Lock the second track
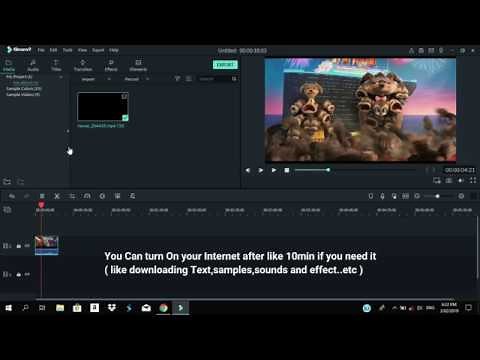Screen dimensions: 480x360 tap(19, 274)
